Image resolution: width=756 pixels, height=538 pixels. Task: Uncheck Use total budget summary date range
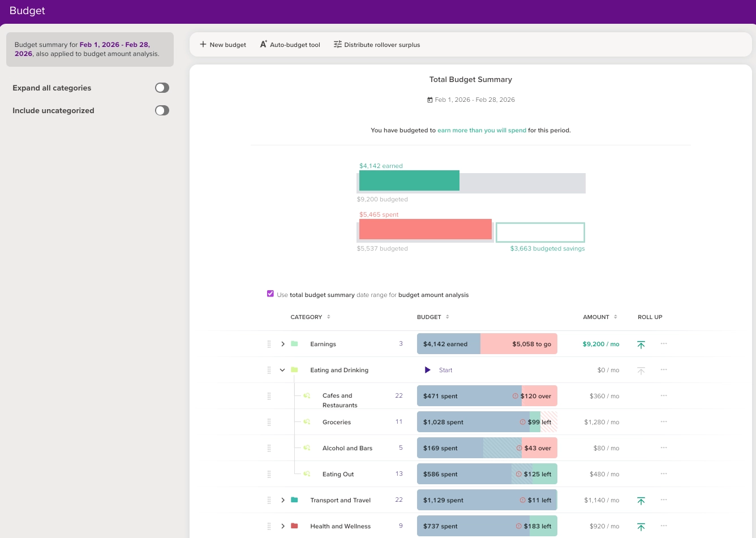[270, 294]
